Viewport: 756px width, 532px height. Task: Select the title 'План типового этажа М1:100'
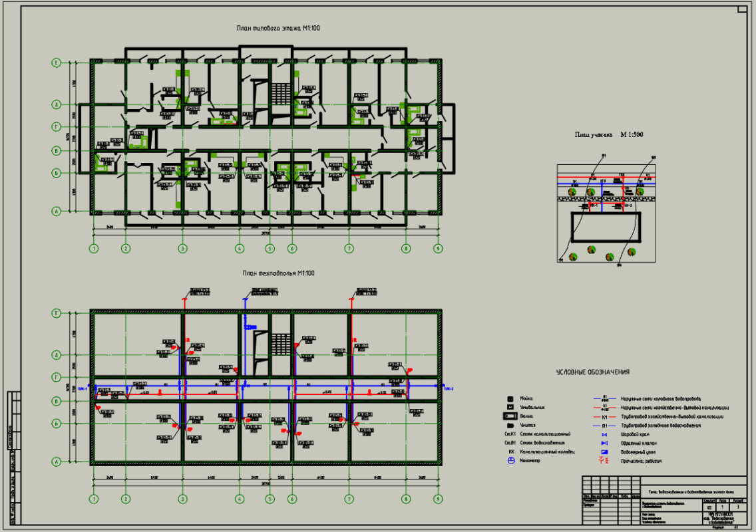coord(278,29)
